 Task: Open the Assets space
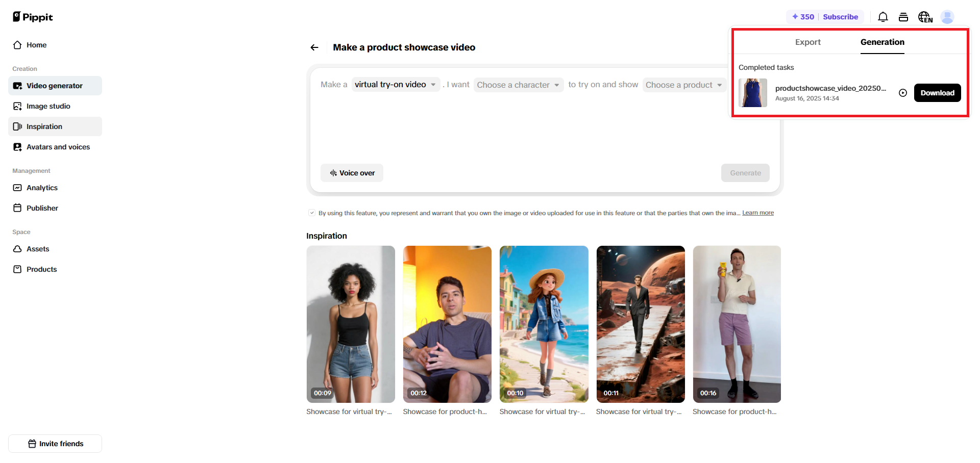pos(38,249)
